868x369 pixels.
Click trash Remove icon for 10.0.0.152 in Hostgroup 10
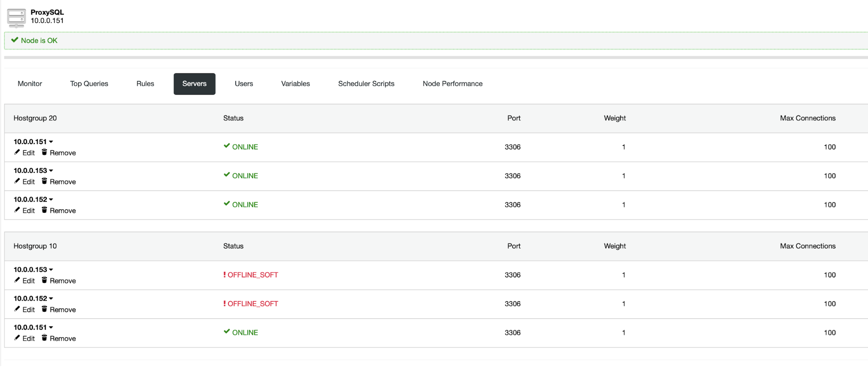coord(44,309)
